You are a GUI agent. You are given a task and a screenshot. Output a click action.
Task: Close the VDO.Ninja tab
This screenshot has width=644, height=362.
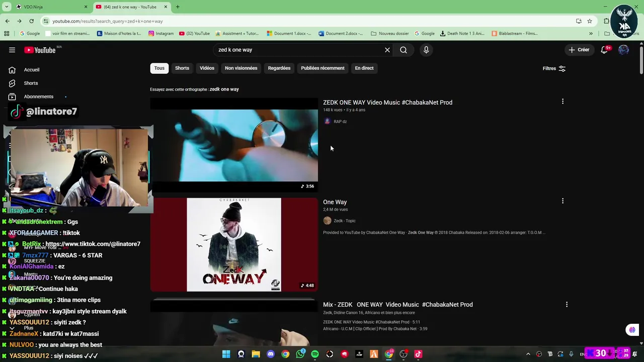(x=86, y=7)
